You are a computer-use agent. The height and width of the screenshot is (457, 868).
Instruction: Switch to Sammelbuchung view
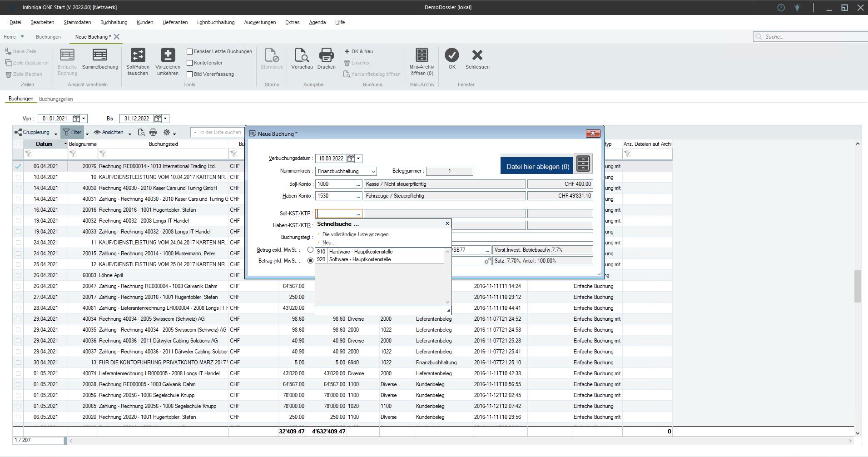pos(100,56)
